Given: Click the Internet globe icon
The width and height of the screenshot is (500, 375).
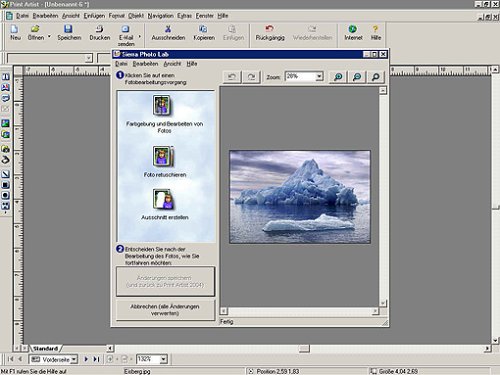Looking at the screenshot, I should pyautogui.click(x=353, y=29).
